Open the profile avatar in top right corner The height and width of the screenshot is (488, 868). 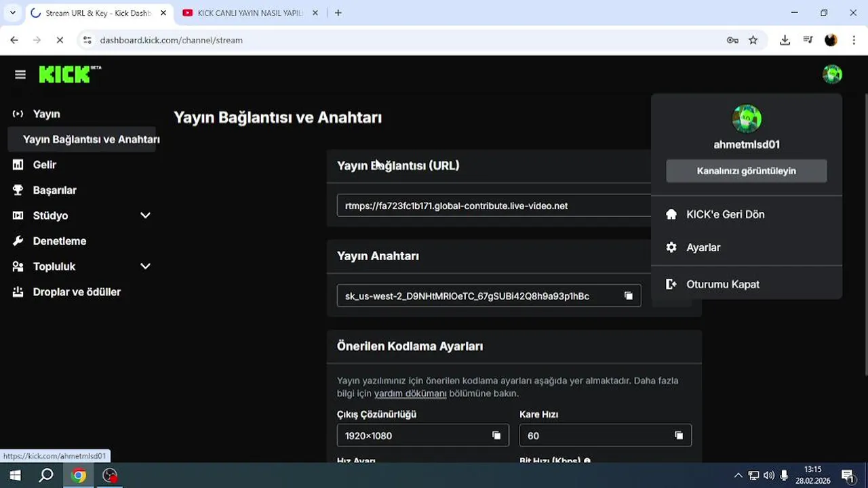[832, 74]
